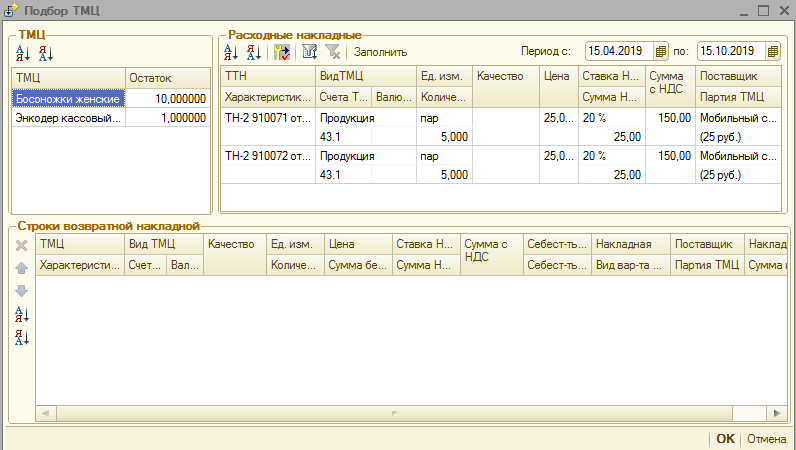
Task: Click move row down arrow in return lines
Action: click(22, 291)
